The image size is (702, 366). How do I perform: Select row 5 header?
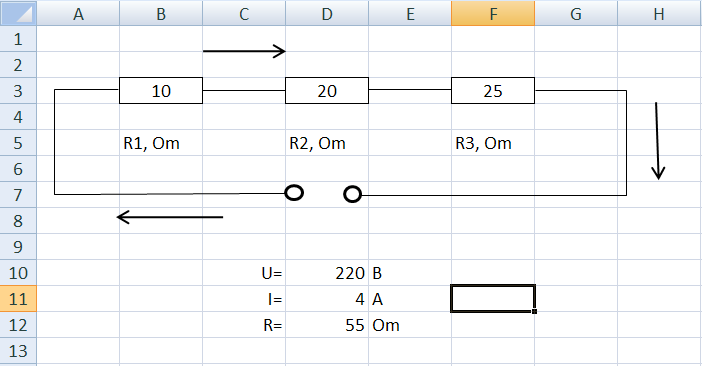[18, 143]
